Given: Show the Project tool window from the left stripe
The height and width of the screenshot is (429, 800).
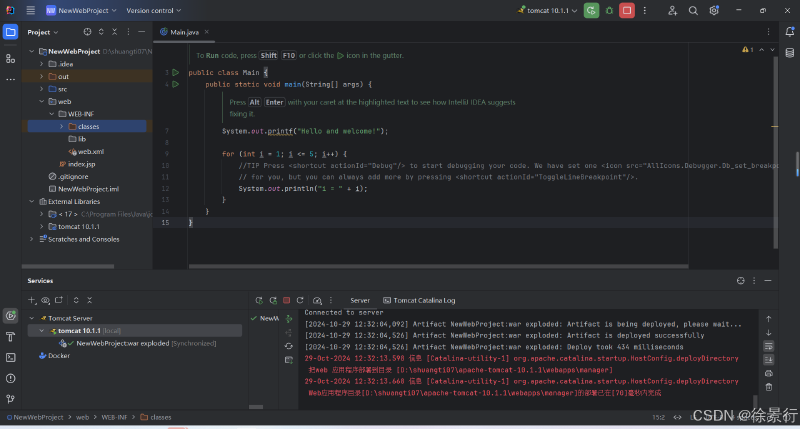Looking at the screenshot, I should (x=10, y=32).
